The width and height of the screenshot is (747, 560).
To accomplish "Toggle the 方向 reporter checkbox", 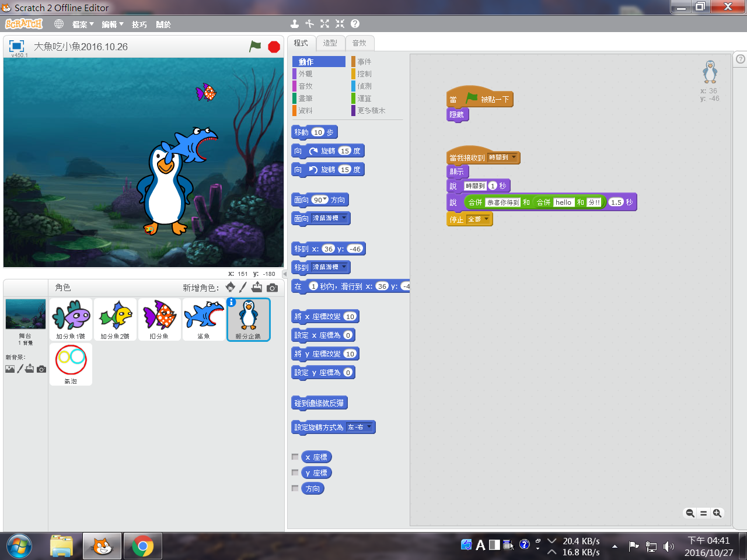I will click(295, 488).
